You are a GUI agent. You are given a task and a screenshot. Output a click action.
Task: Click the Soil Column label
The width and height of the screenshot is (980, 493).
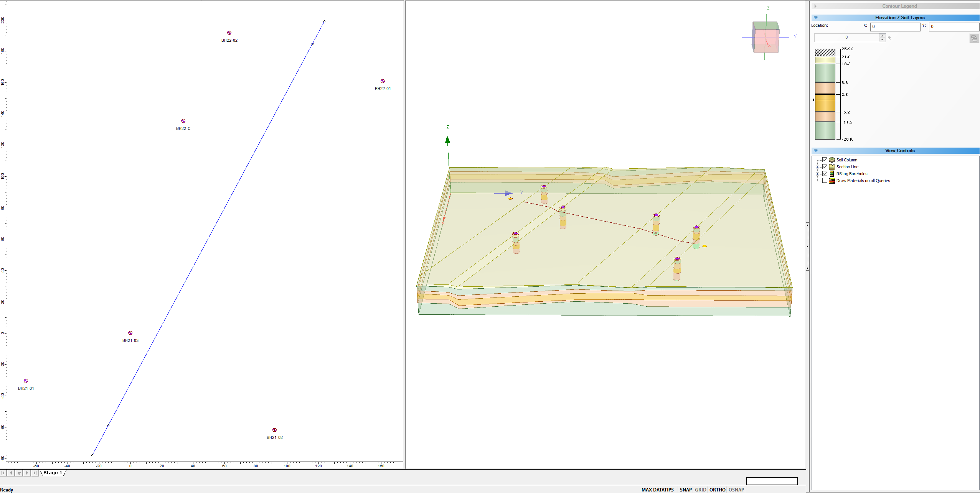(846, 160)
